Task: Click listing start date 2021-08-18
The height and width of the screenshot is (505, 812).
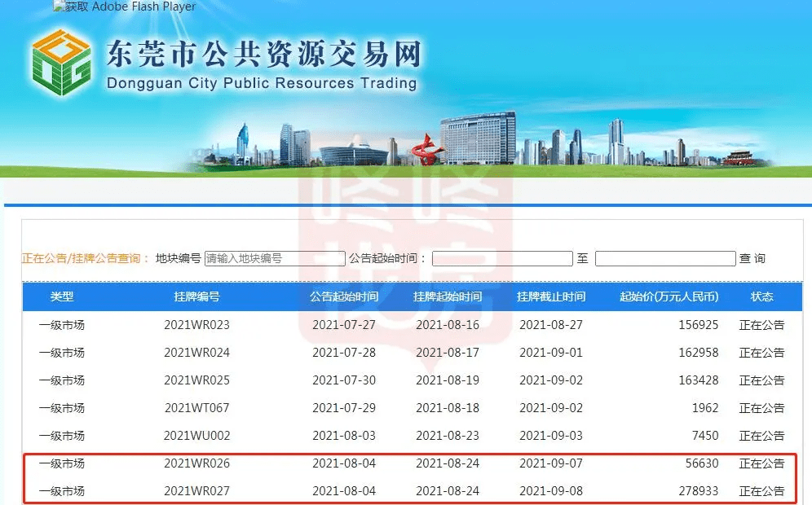Action: click(448, 408)
